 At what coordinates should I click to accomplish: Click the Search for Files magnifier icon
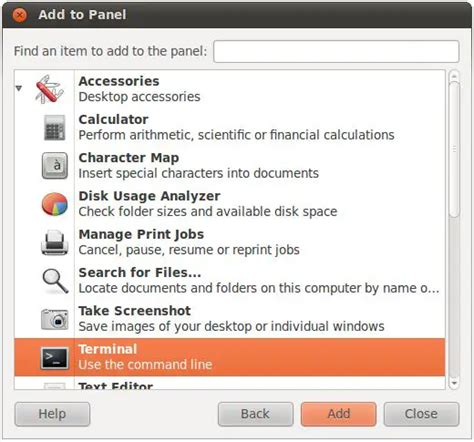click(55, 281)
